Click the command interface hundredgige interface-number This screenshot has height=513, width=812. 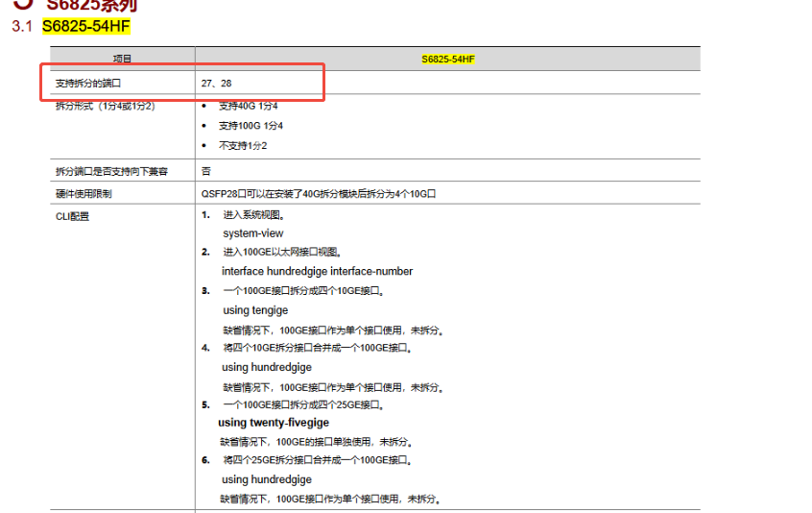tap(318, 271)
